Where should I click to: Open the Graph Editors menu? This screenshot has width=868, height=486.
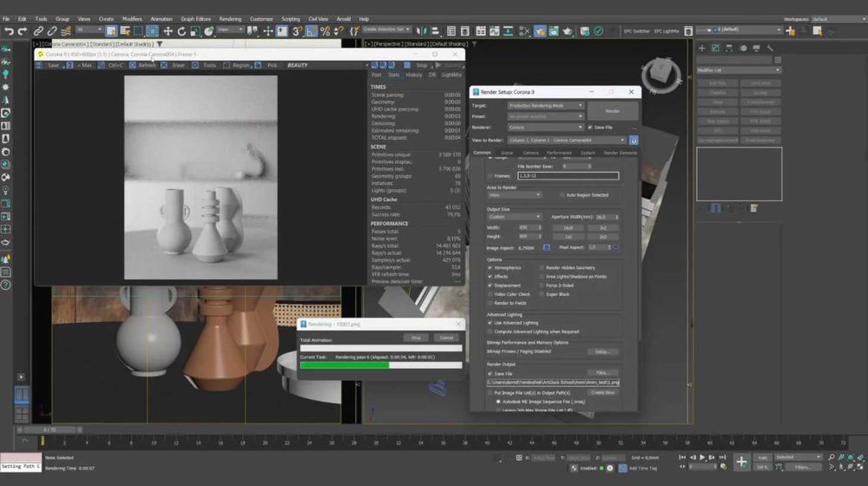click(195, 19)
